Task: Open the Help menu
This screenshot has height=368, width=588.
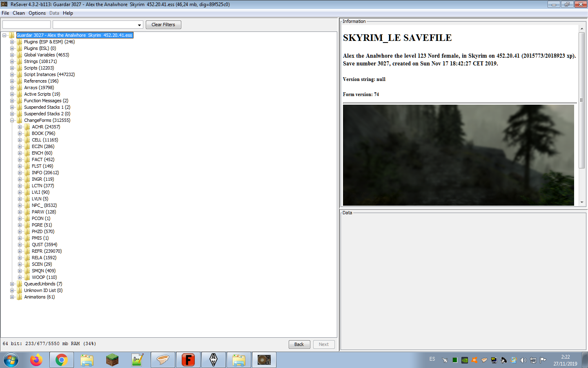Action: point(68,13)
